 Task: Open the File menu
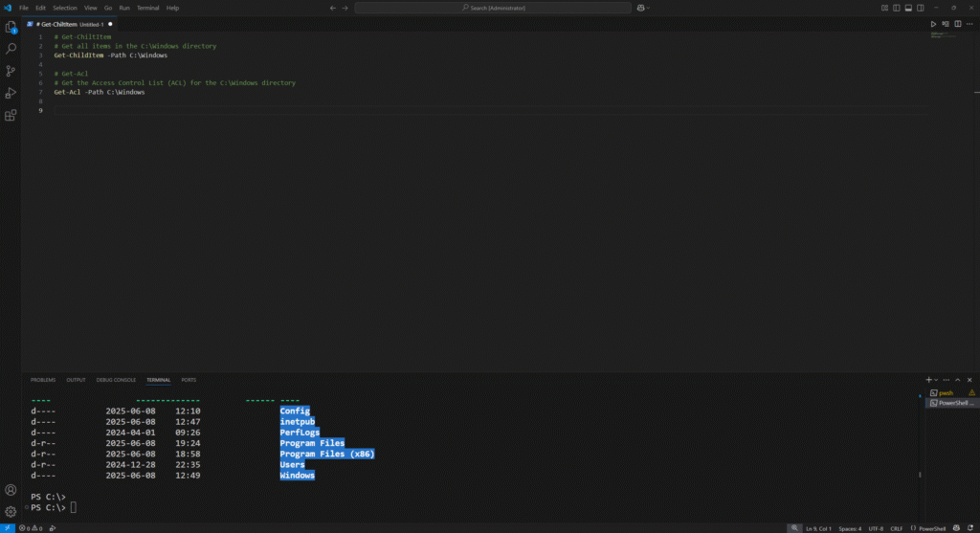[24, 8]
